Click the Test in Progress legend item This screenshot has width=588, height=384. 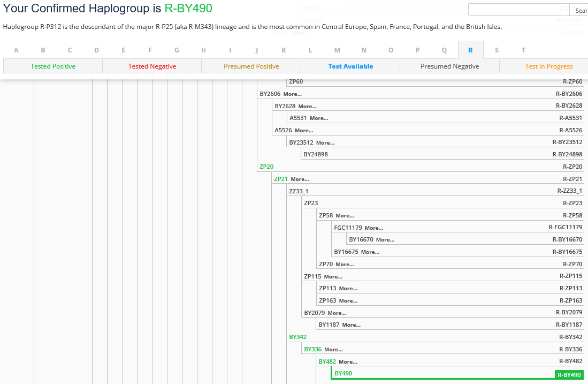click(548, 66)
